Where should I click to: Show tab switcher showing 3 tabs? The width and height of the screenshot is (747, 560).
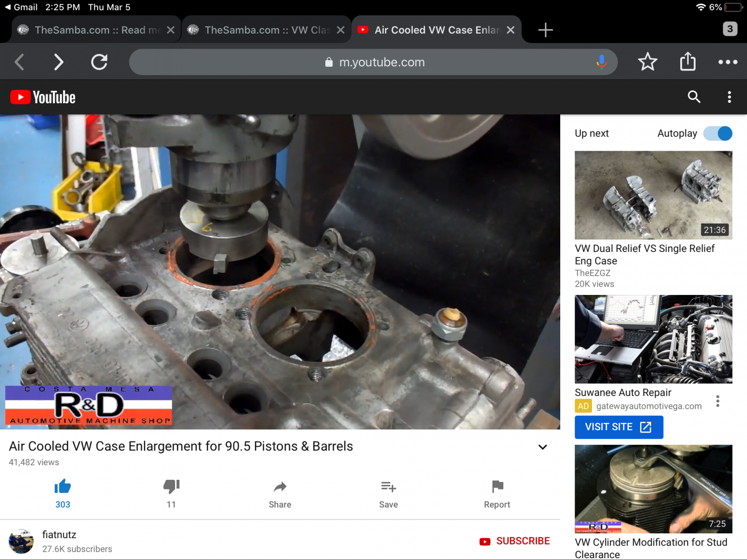coord(730,29)
